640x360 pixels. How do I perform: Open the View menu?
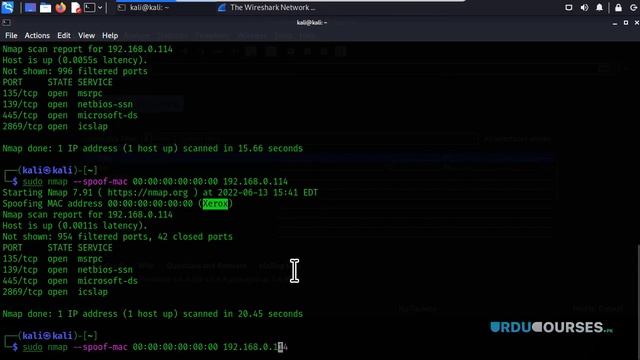click(87, 36)
